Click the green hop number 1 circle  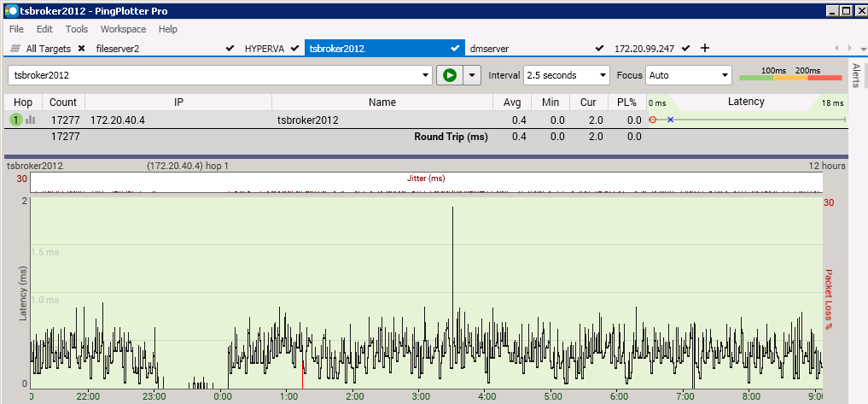pos(16,120)
